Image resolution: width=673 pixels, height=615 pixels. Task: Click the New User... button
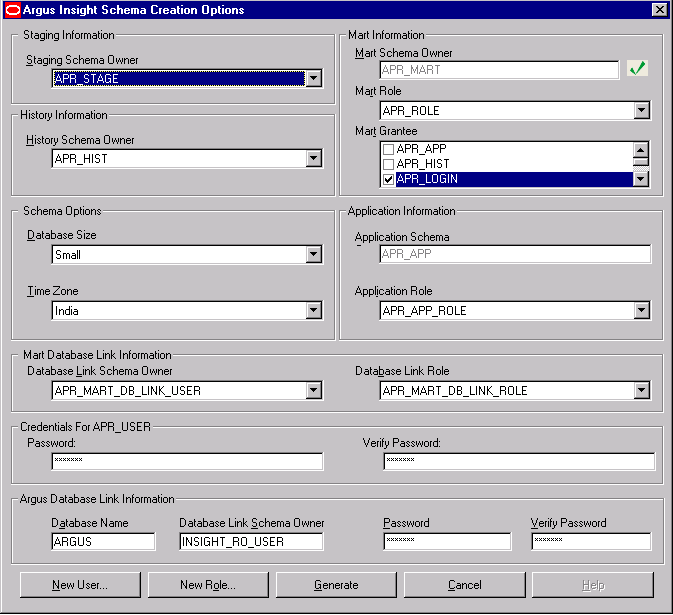click(80, 585)
